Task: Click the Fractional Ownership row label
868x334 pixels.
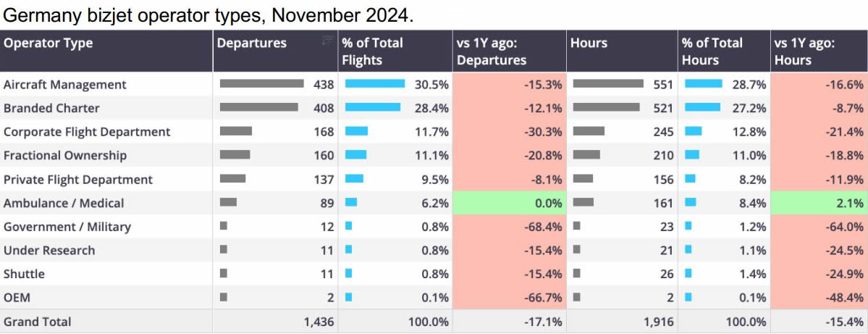Action: (x=65, y=156)
